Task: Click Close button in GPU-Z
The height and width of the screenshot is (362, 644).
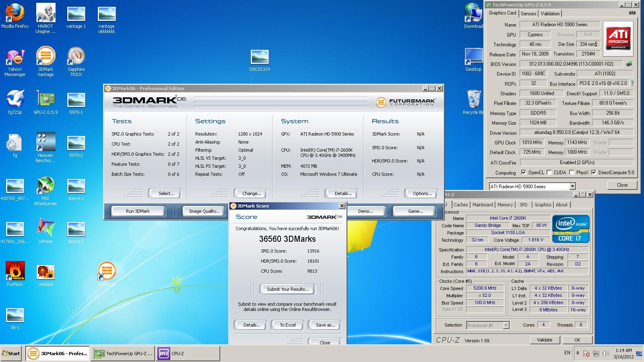Action: click(622, 185)
